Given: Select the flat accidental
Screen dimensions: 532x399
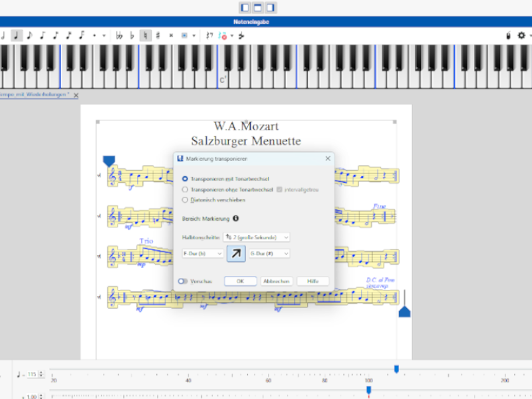Looking at the screenshot, I should tap(132, 35).
